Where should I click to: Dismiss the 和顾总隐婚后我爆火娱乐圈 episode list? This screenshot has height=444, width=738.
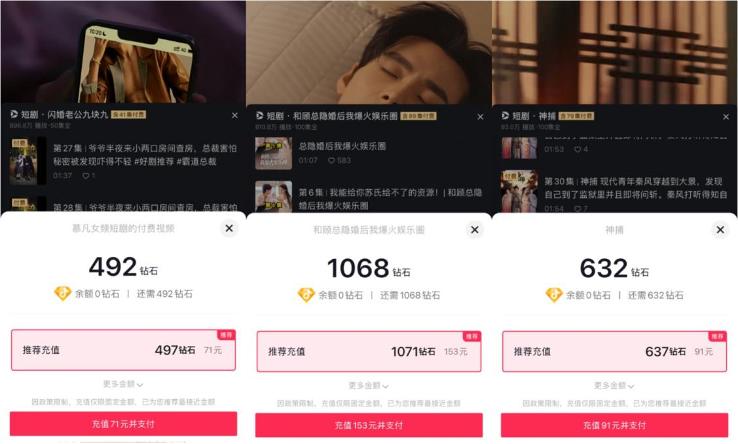point(480,117)
